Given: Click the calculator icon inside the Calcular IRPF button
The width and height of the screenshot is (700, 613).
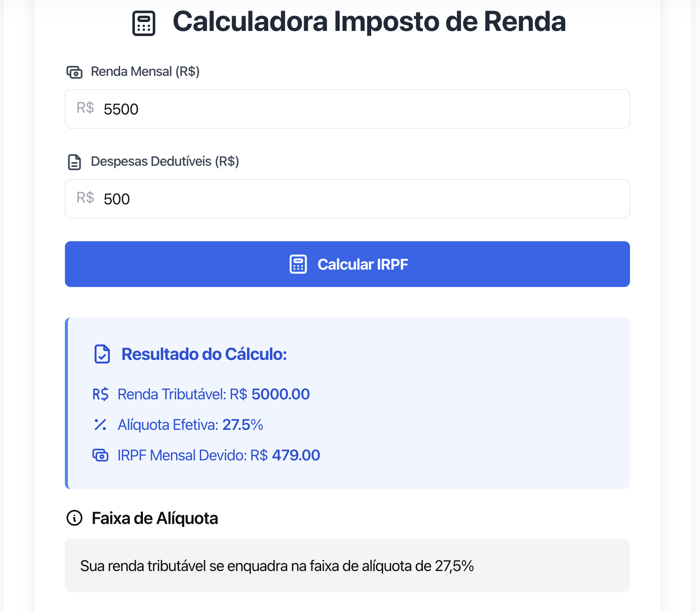Looking at the screenshot, I should (299, 264).
